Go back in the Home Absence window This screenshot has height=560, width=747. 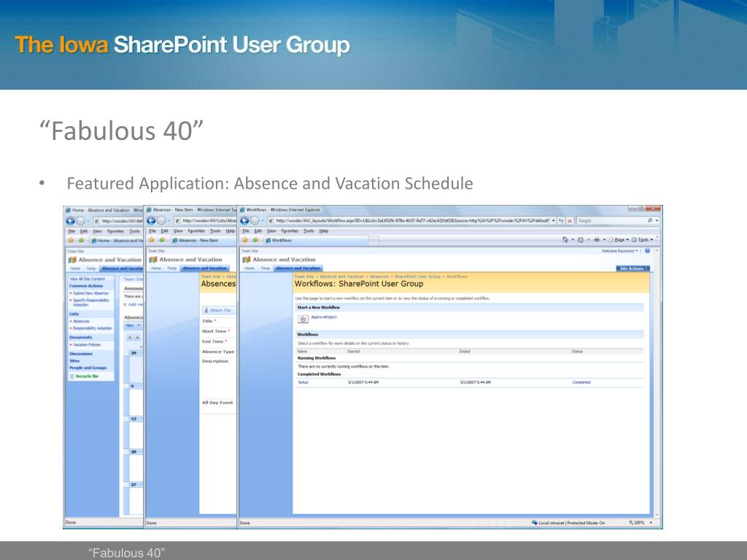pos(71,221)
